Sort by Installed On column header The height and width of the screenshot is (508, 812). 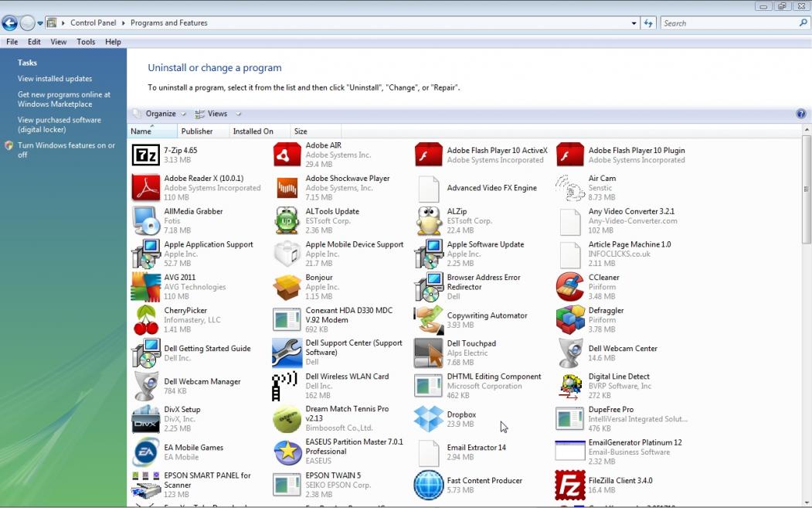[x=260, y=131]
